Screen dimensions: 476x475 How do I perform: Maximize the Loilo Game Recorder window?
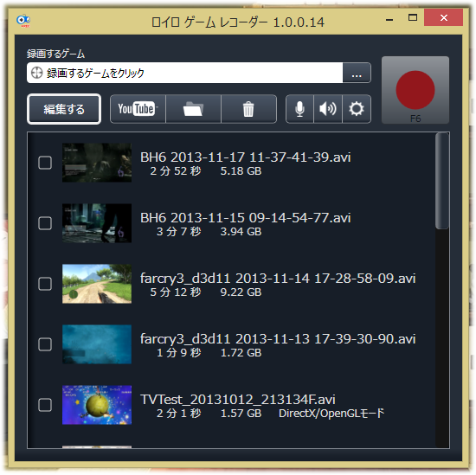412,17
